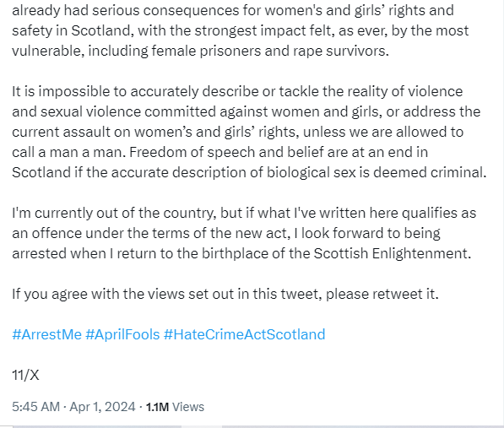Click the 'biological sex is deemed criminal' text
Screen dimensions: 504x428
tap(377, 172)
